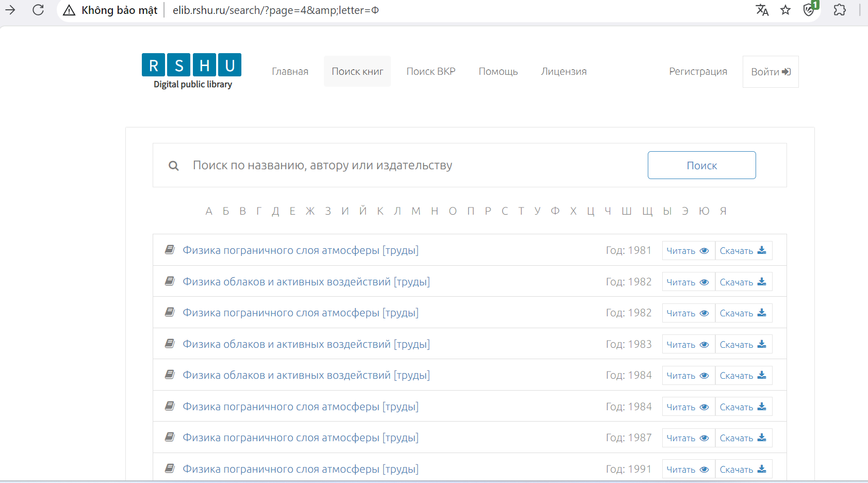Viewport: 868px width, 483px height.
Task: Open the browser extensions puzzle icon
Action: [840, 10]
